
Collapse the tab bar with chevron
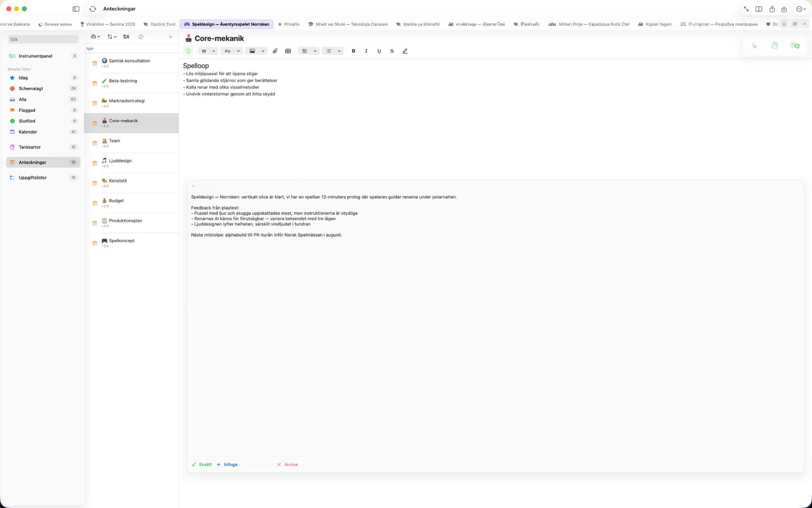804,24
